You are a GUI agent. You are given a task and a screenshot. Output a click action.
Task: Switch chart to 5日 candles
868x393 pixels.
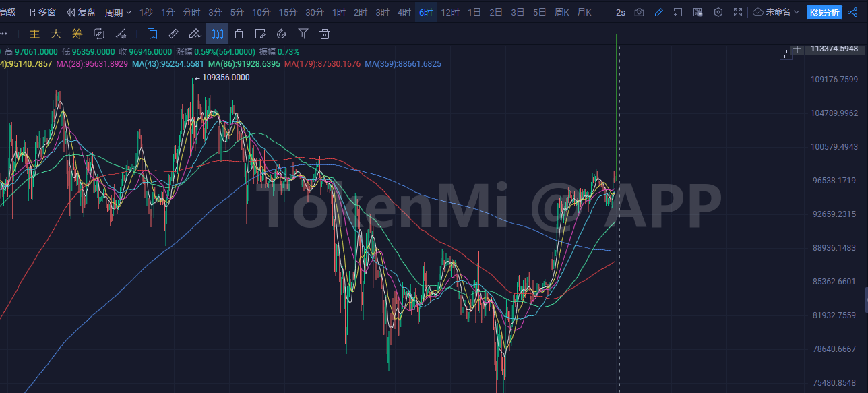click(539, 12)
